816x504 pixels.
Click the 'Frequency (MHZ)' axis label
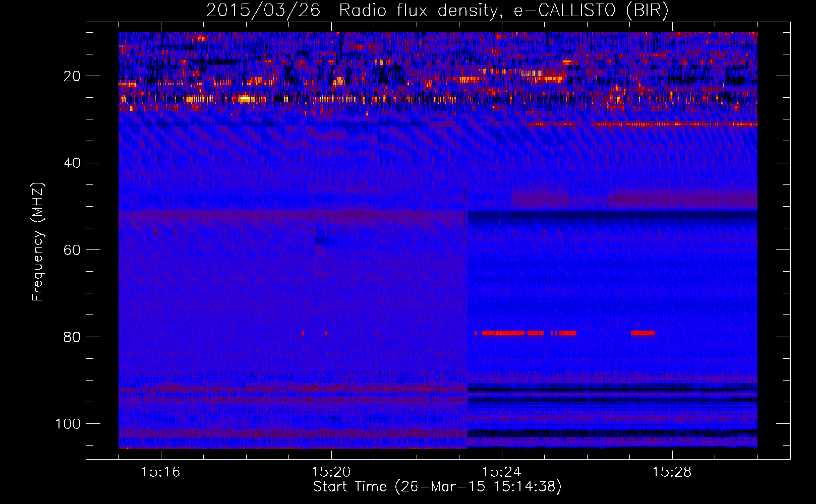click(38, 241)
